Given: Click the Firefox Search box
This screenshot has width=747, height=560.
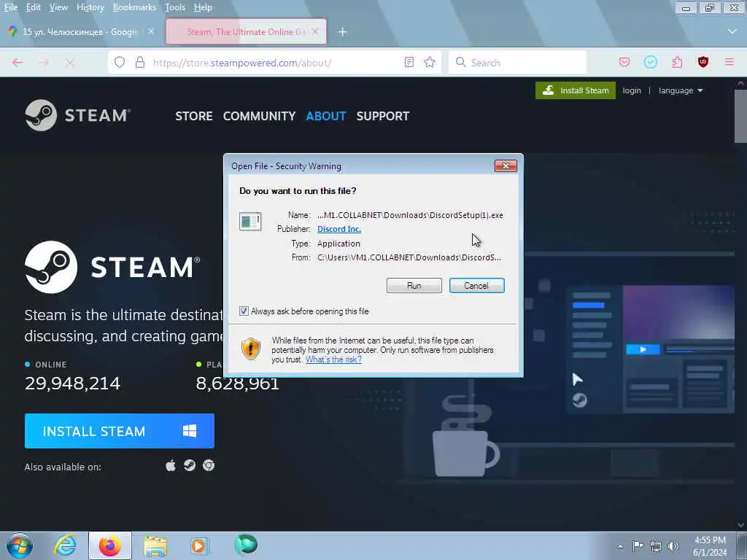Looking at the screenshot, I should 517,63.
